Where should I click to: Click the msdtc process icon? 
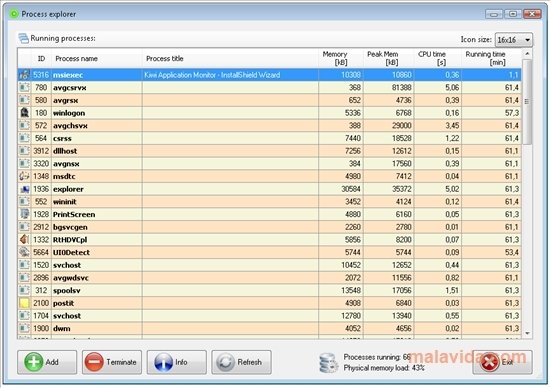coord(24,176)
